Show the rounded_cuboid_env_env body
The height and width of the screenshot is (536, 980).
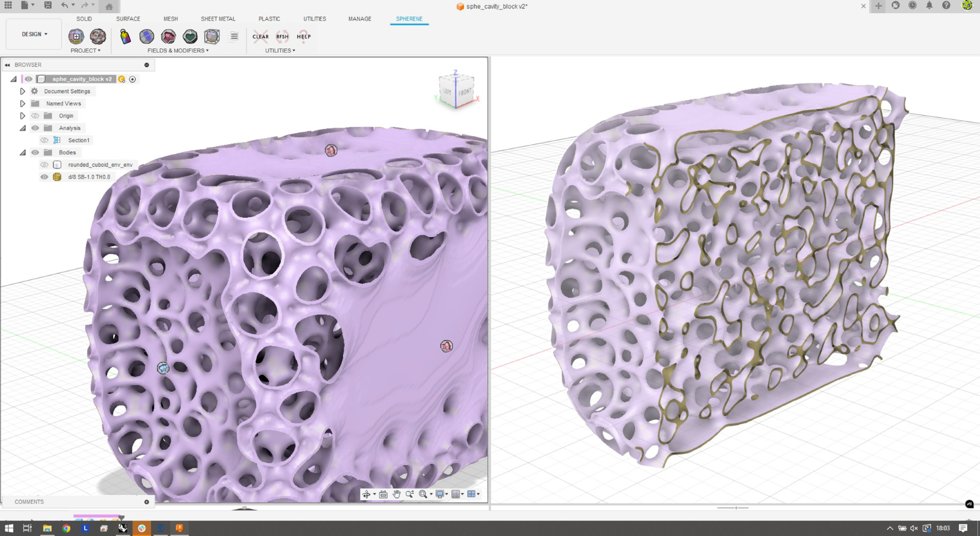(x=44, y=165)
